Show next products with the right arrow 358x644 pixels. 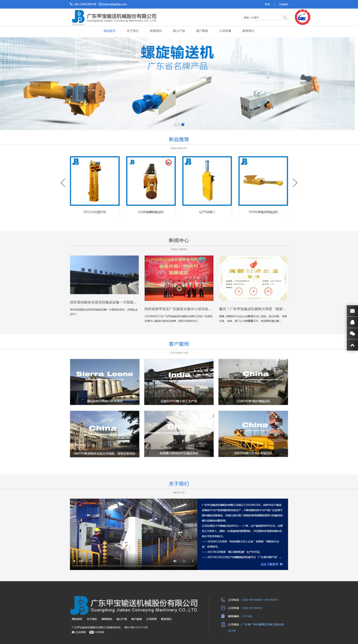pos(295,183)
